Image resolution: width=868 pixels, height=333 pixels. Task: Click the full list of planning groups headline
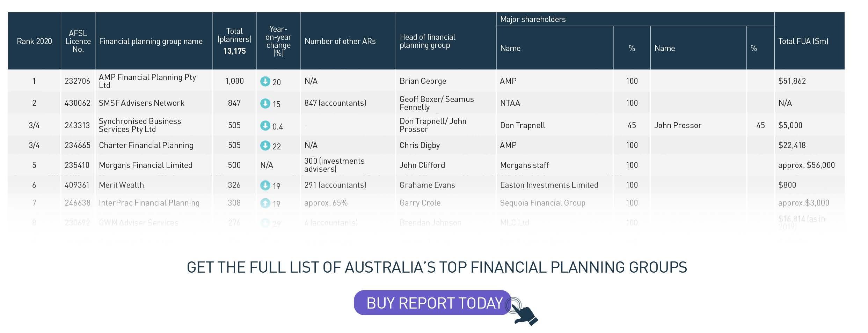pos(437,267)
